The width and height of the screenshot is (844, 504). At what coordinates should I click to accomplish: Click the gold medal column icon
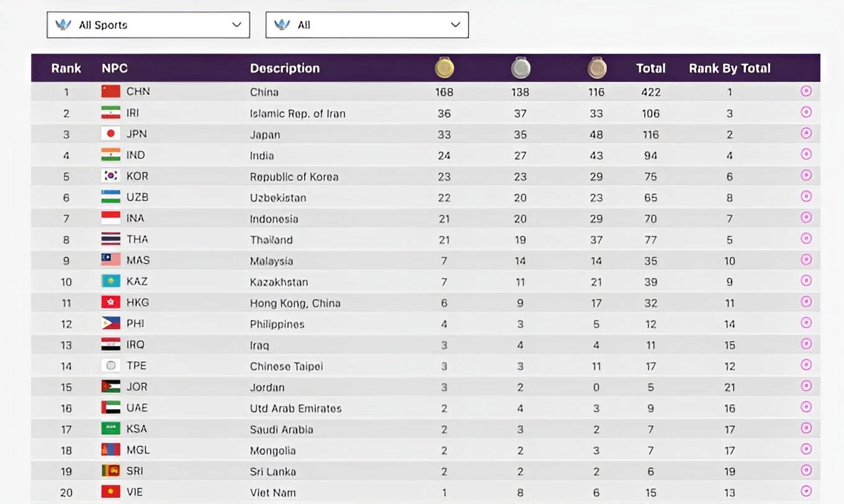coord(444,68)
